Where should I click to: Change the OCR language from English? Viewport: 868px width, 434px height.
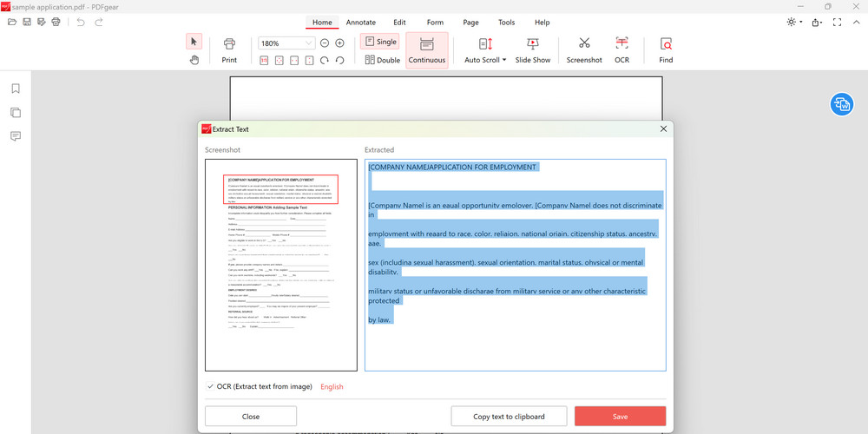(332, 386)
